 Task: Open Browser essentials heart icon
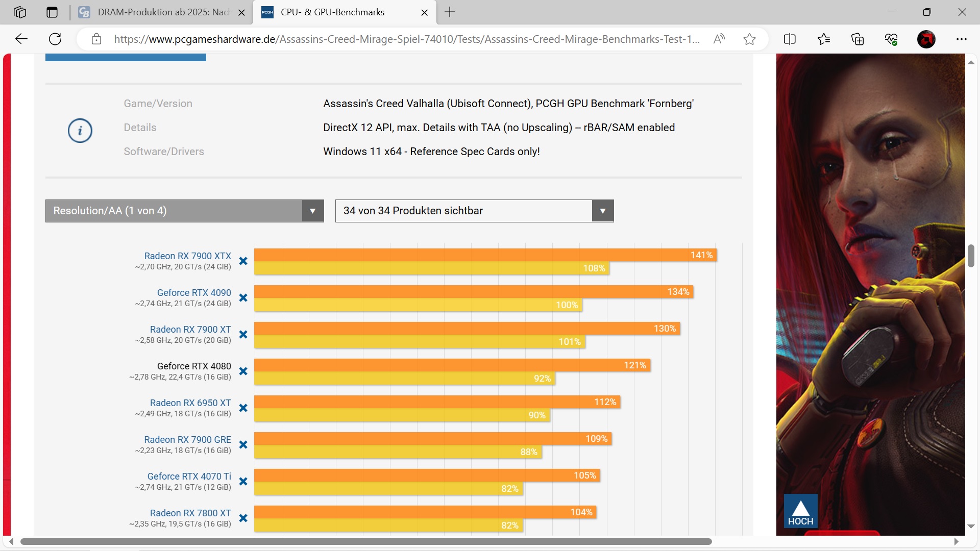point(891,39)
